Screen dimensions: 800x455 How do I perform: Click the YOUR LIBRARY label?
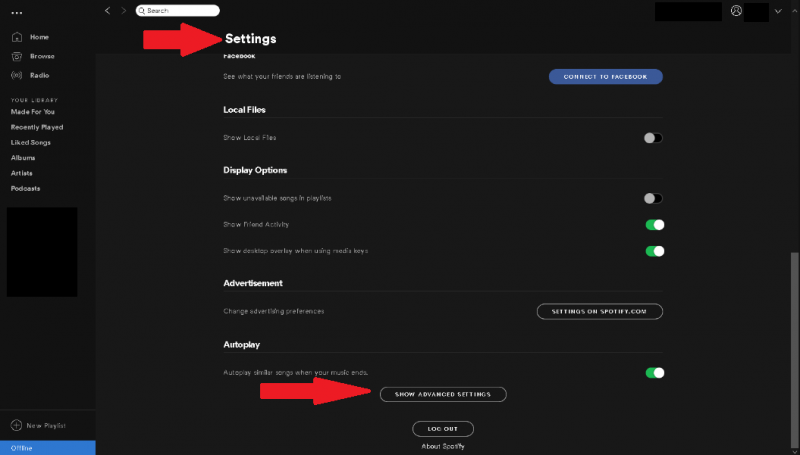click(34, 100)
